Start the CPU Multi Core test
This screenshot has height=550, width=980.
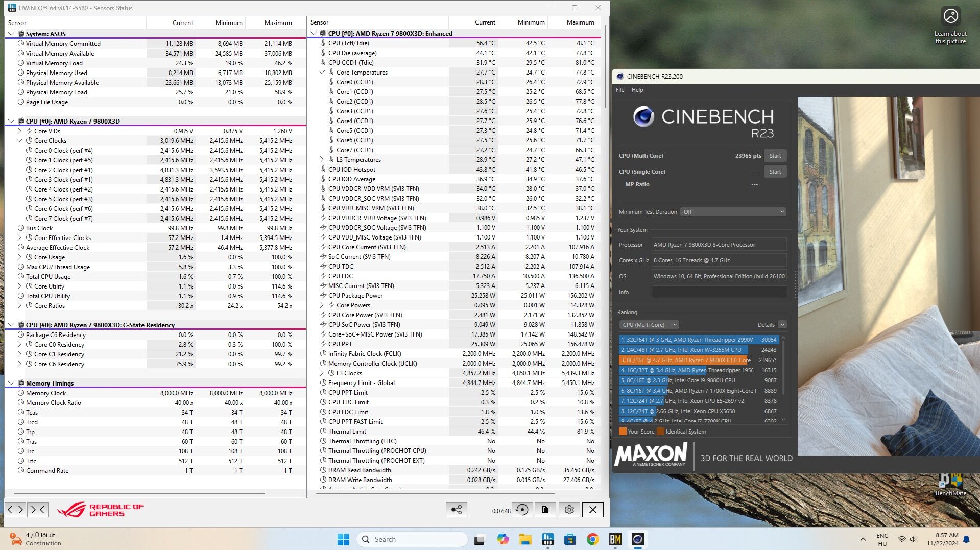point(775,156)
